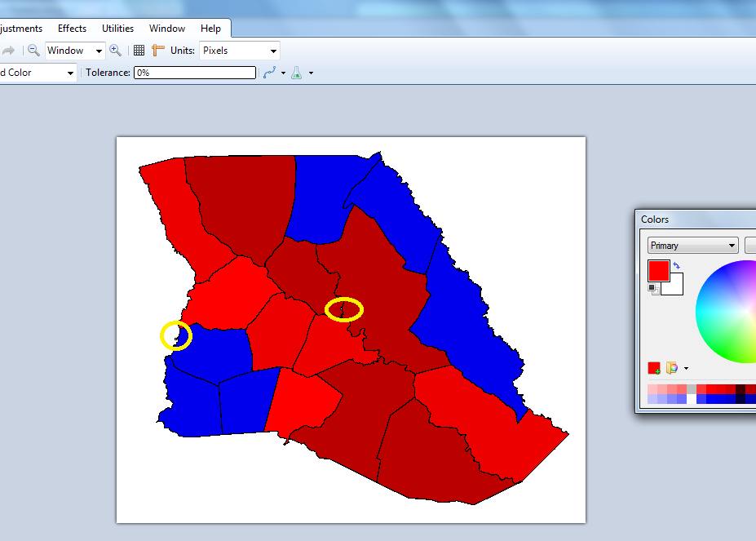Select the lightest pink palette swatch

pyautogui.click(x=652, y=389)
